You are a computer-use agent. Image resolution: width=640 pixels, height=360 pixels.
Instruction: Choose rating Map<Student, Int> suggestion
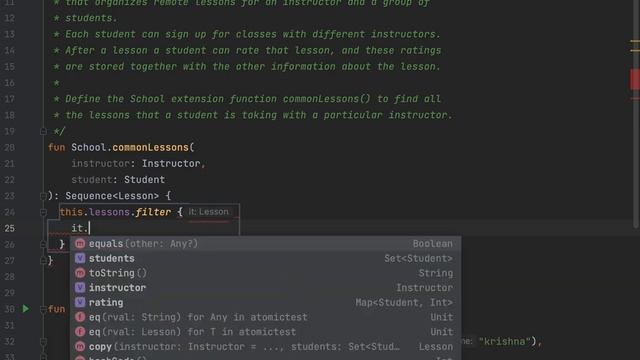click(266, 302)
